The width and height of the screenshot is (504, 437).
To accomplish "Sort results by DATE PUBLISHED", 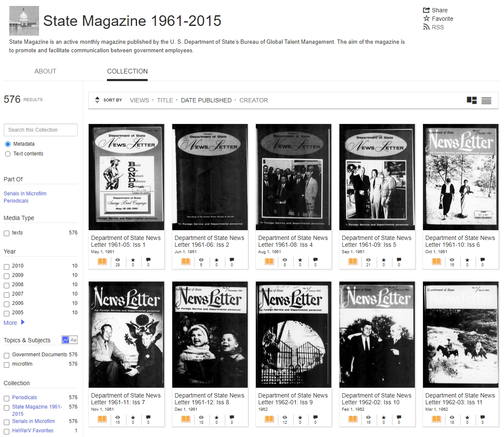I will click(206, 100).
